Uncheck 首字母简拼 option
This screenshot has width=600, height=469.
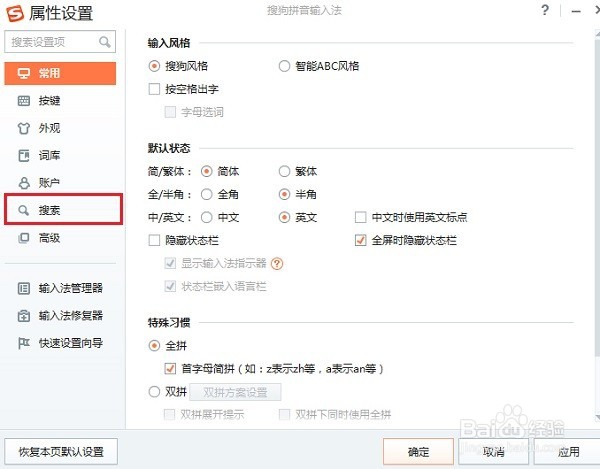point(170,369)
